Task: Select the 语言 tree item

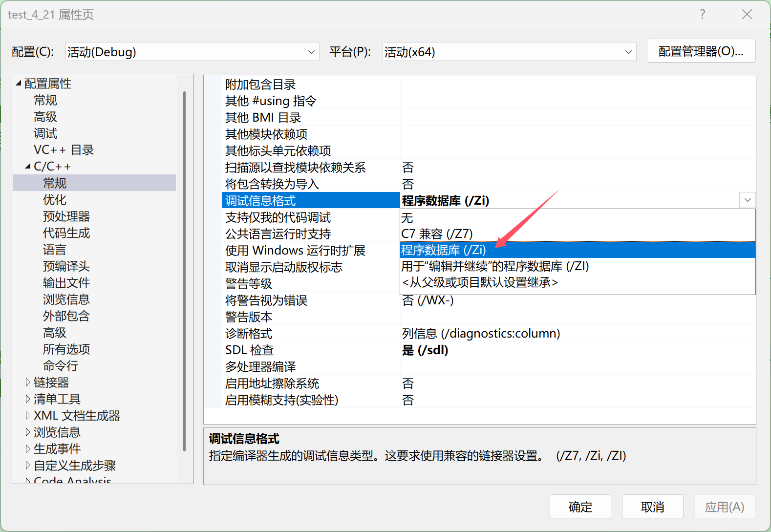Action: (x=55, y=250)
